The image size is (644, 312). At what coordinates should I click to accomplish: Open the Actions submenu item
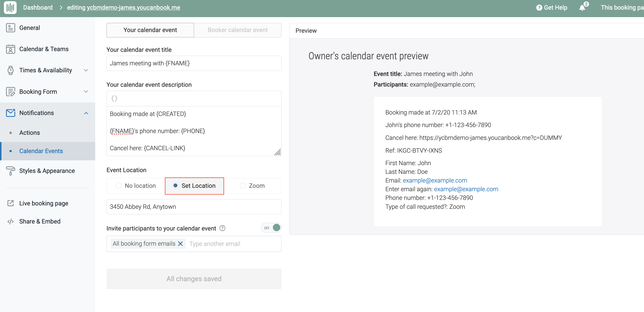[x=29, y=133]
